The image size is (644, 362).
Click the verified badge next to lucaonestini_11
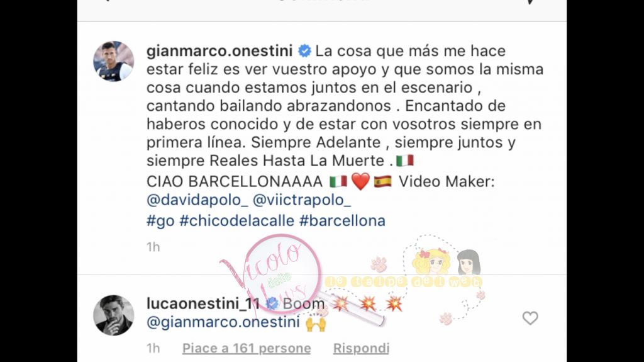(x=272, y=303)
